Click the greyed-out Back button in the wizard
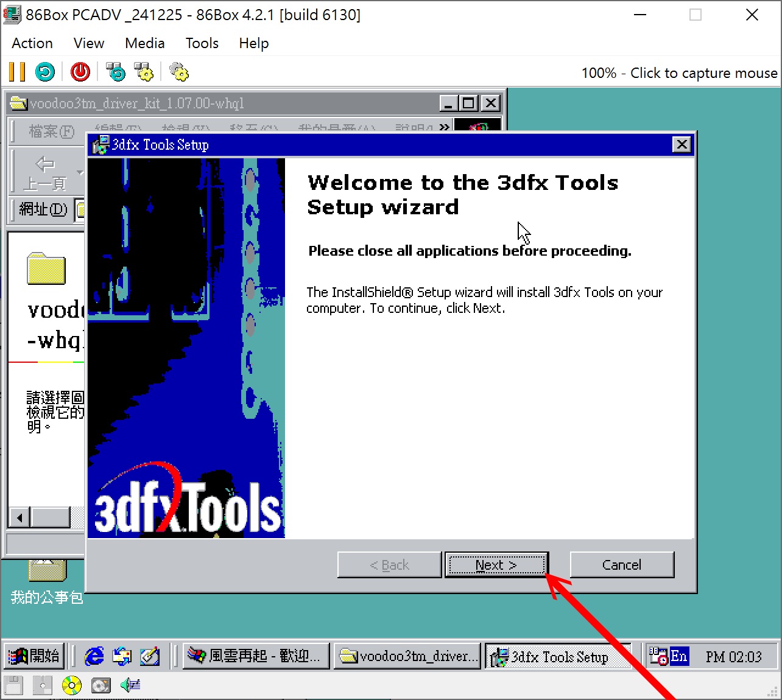 click(389, 565)
